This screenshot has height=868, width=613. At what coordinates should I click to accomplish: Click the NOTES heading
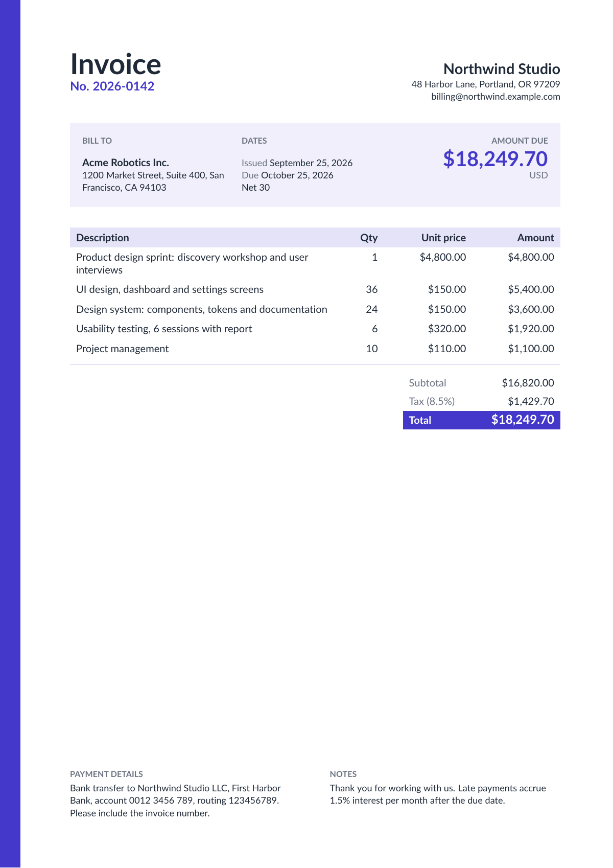343,774
